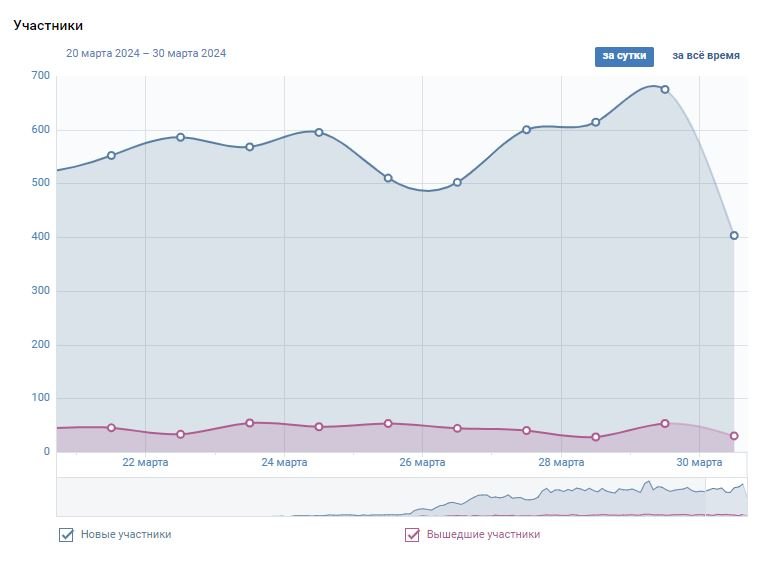Click the middle of the overview mini-chart

(x=401, y=497)
